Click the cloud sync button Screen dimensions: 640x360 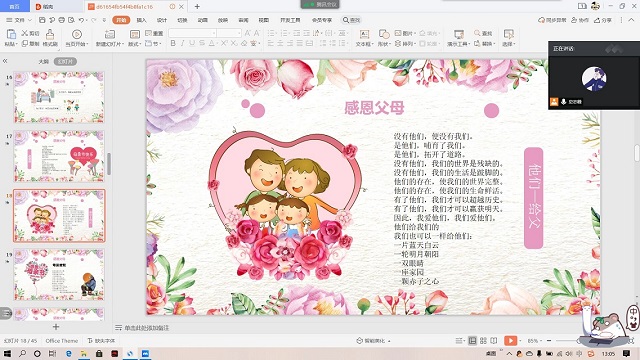(552, 20)
